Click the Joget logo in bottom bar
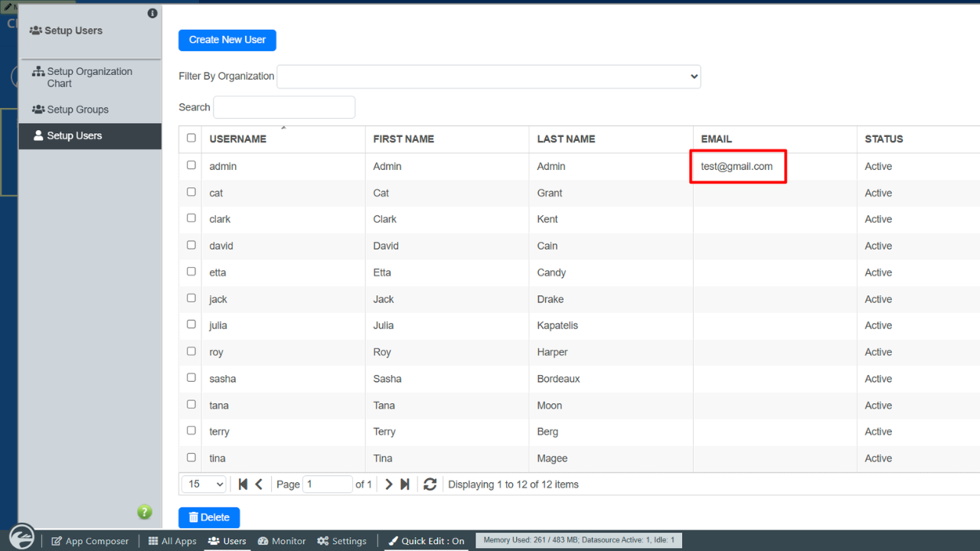The height and width of the screenshot is (551, 980). tap(21, 536)
